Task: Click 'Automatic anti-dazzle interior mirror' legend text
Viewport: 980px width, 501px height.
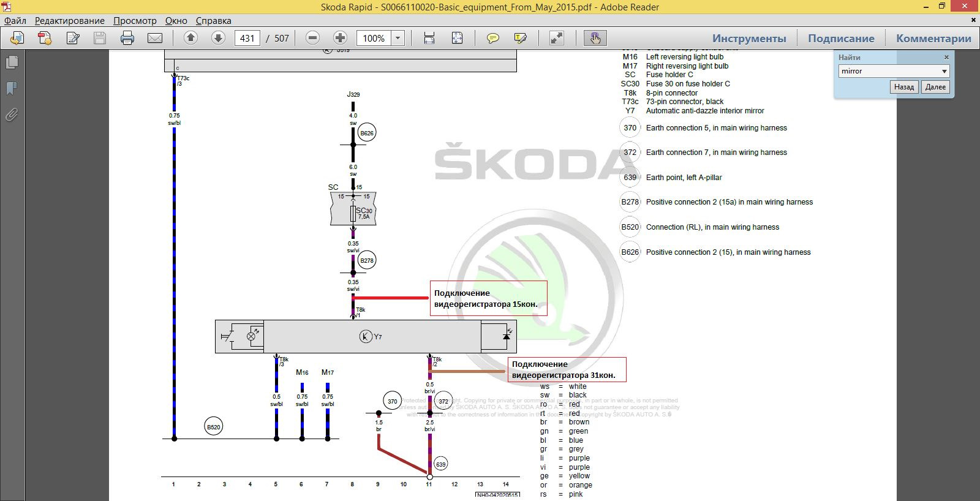Action: point(705,111)
